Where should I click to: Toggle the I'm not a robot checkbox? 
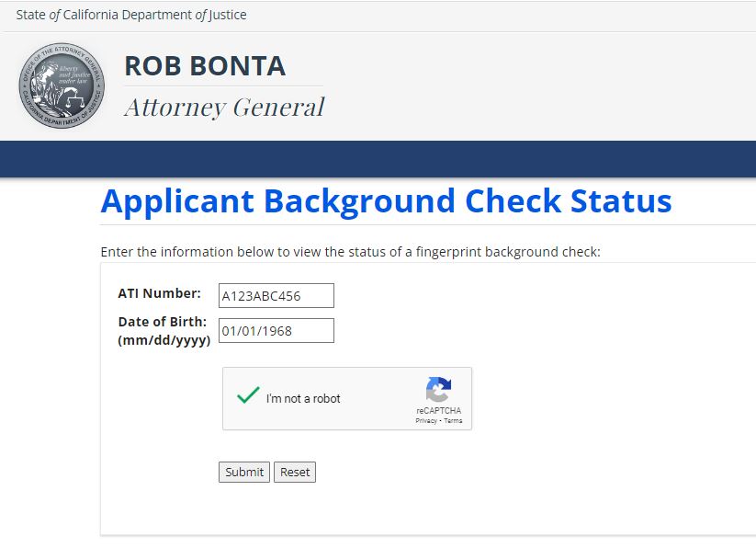248,396
